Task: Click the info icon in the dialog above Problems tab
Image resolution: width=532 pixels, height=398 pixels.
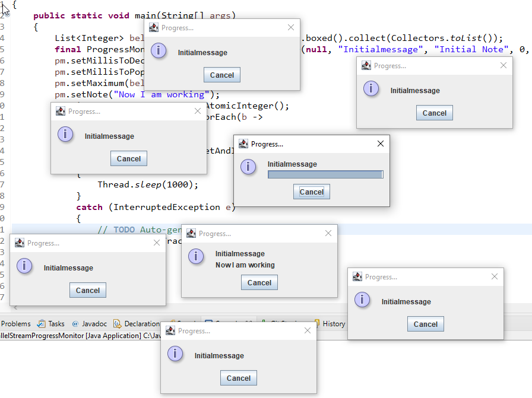Action: pos(24,266)
